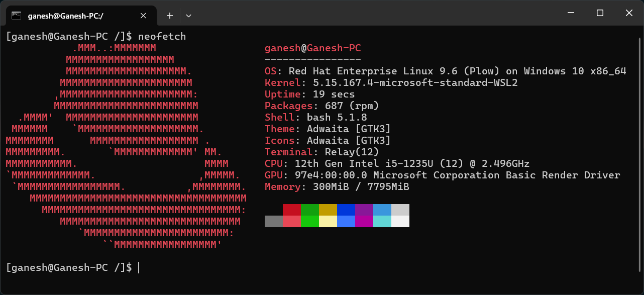Viewport: 644px width, 295px height.
Task: Click the dark red color block
Action: [x=291, y=210]
